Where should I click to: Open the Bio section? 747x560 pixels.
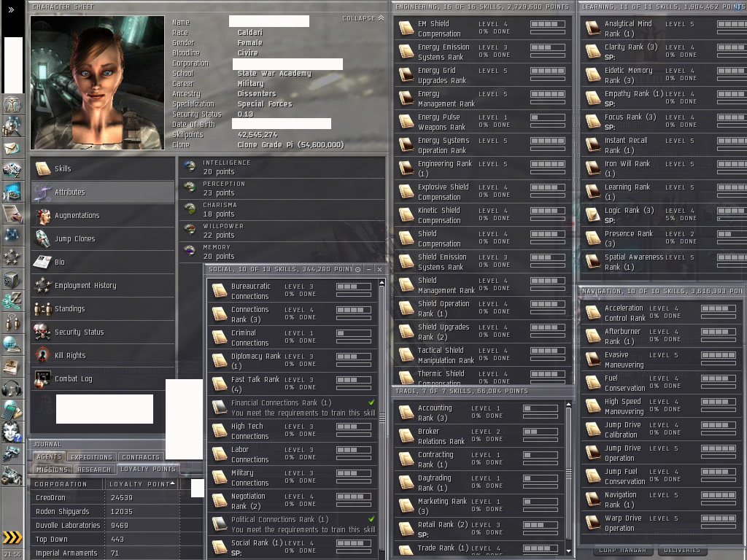(x=103, y=262)
